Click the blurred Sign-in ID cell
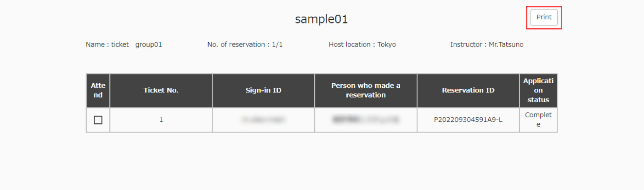 click(263, 120)
